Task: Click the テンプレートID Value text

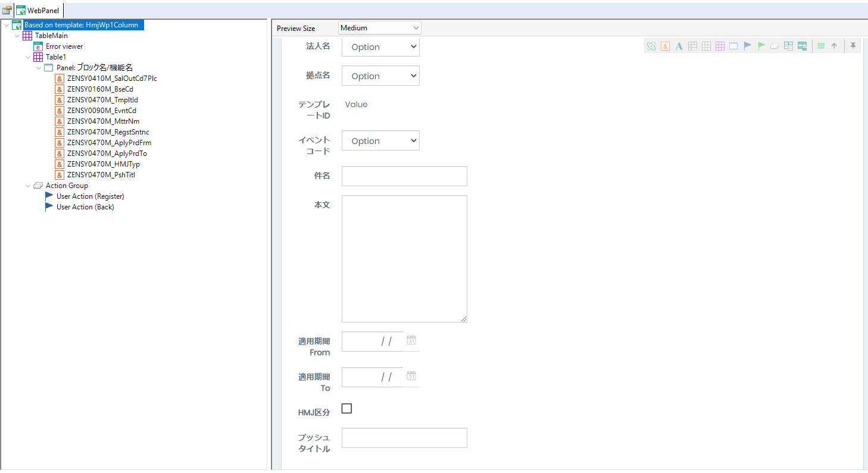Action: [356, 104]
